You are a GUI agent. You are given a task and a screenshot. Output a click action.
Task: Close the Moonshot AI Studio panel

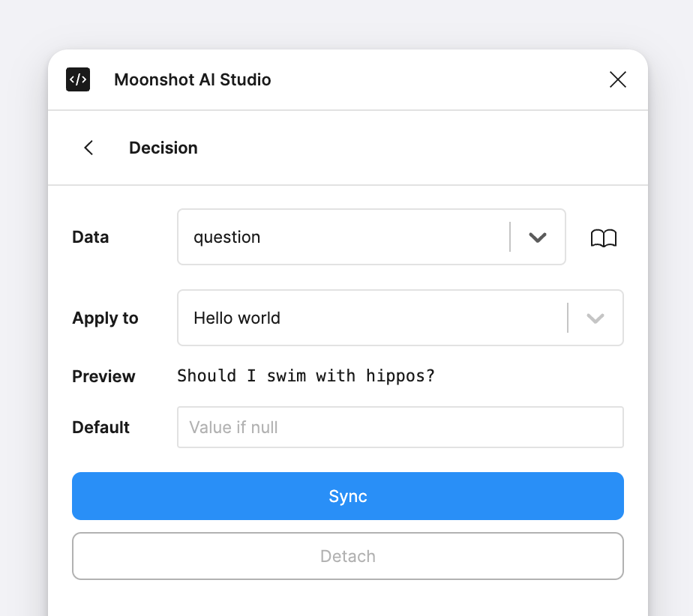coord(618,79)
